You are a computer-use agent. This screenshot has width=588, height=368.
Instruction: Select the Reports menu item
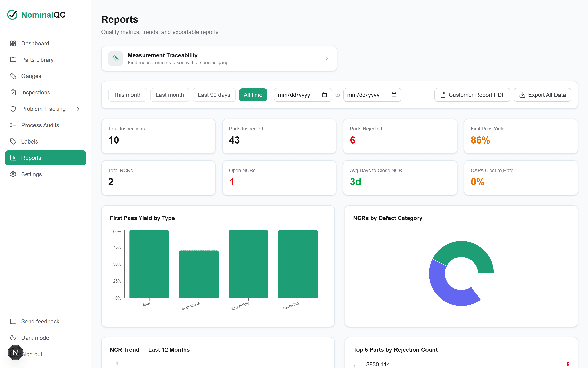46,158
